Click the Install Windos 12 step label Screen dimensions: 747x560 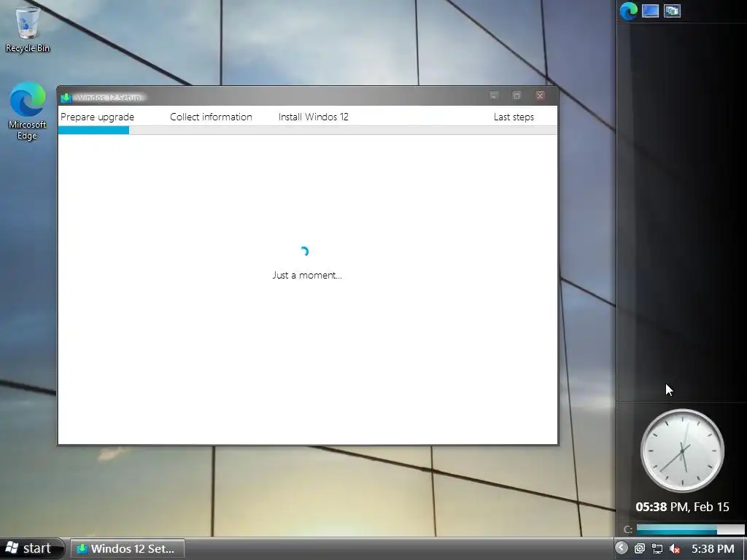pos(314,117)
